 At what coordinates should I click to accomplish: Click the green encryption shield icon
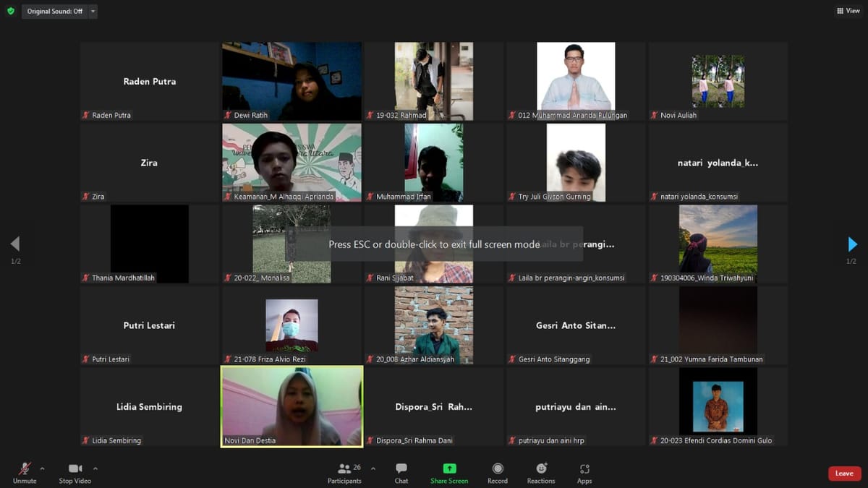click(x=10, y=12)
